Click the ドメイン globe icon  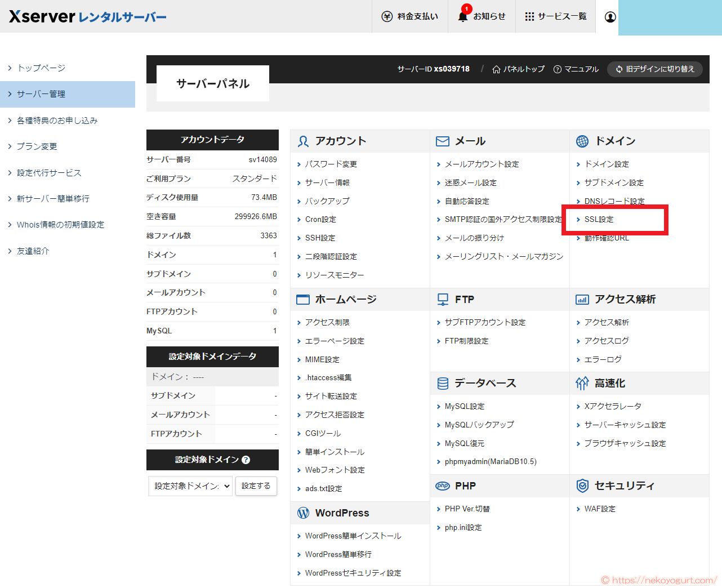click(583, 141)
